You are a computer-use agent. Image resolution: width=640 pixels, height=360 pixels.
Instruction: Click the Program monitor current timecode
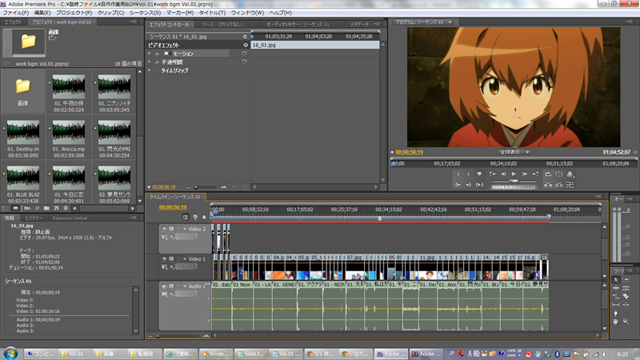[409, 152]
